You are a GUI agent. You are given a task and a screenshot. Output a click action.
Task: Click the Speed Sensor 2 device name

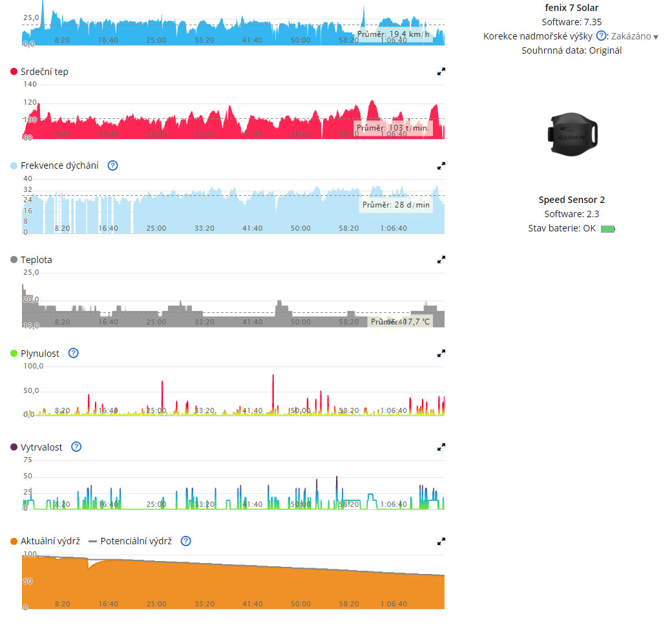tap(571, 200)
